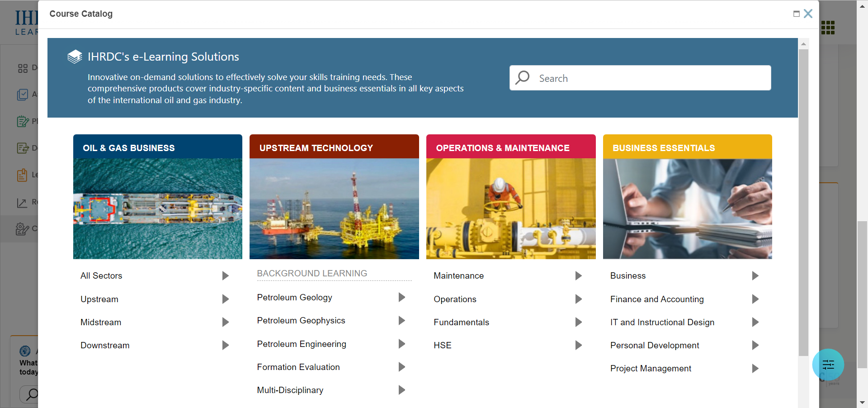Open the dashboard icon in left sidebar
The height and width of the screenshot is (408, 868).
pos(23,68)
